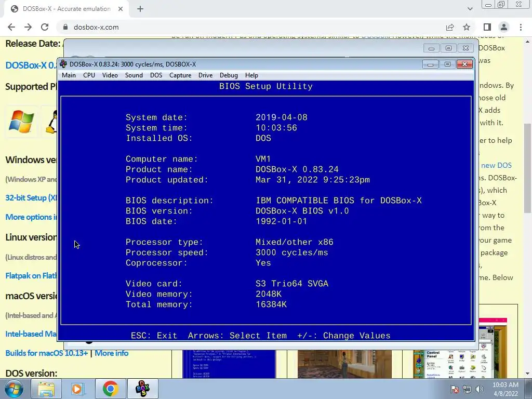Minimize the DOSBox-X window
Image resolution: width=532 pixels, height=399 pixels.
430,64
